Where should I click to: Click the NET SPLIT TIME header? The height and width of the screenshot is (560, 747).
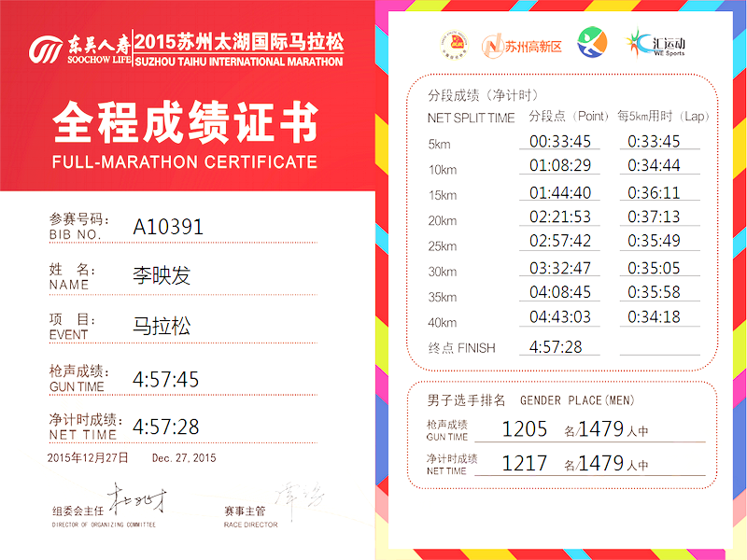pyautogui.click(x=472, y=118)
